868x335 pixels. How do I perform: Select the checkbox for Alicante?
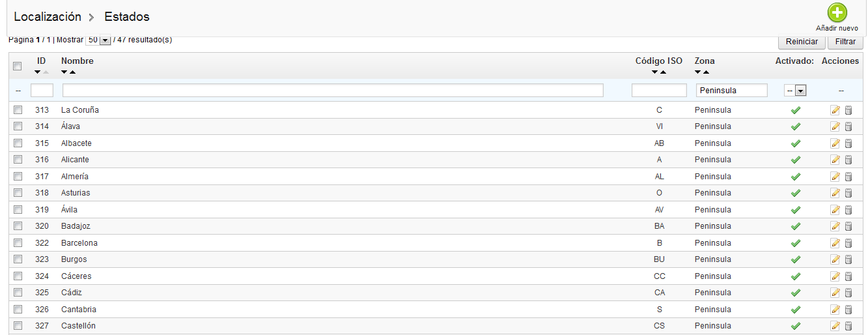pyautogui.click(x=18, y=160)
